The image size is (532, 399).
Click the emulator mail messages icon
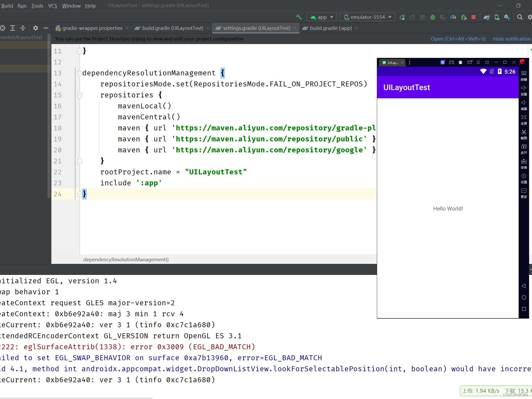pyautogui.click(x=470, y=62)
